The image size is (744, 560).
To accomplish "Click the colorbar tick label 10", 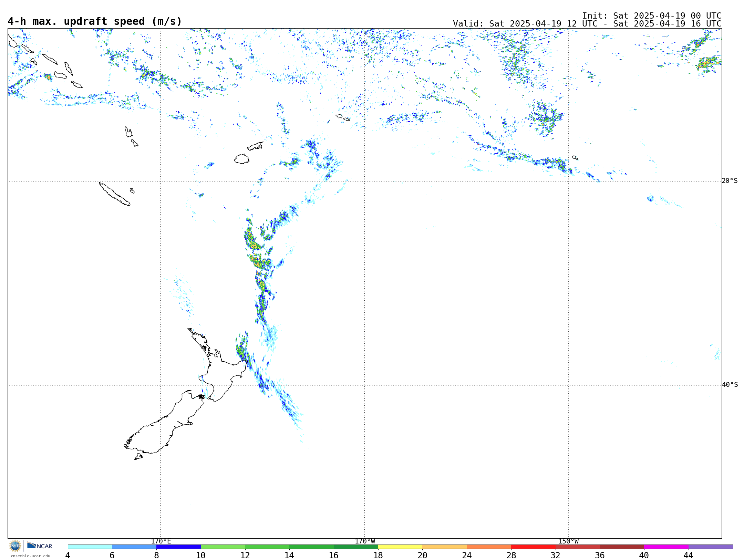I will pos(201,555).
